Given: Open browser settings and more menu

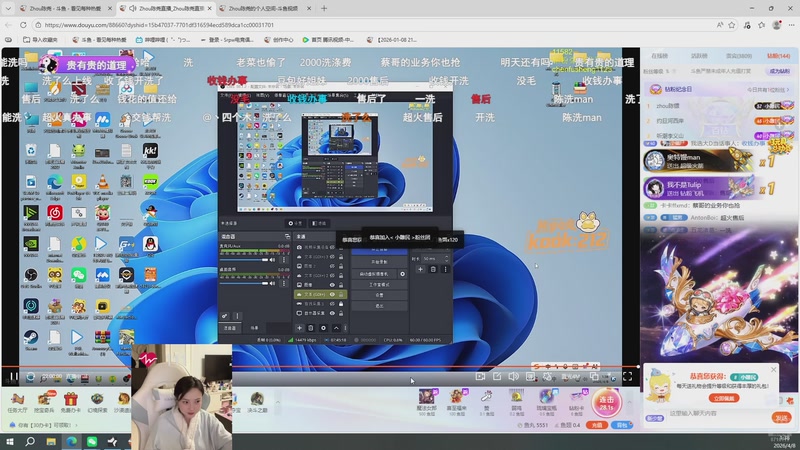Looking at the screenshot, I should [x=791, y=24].
